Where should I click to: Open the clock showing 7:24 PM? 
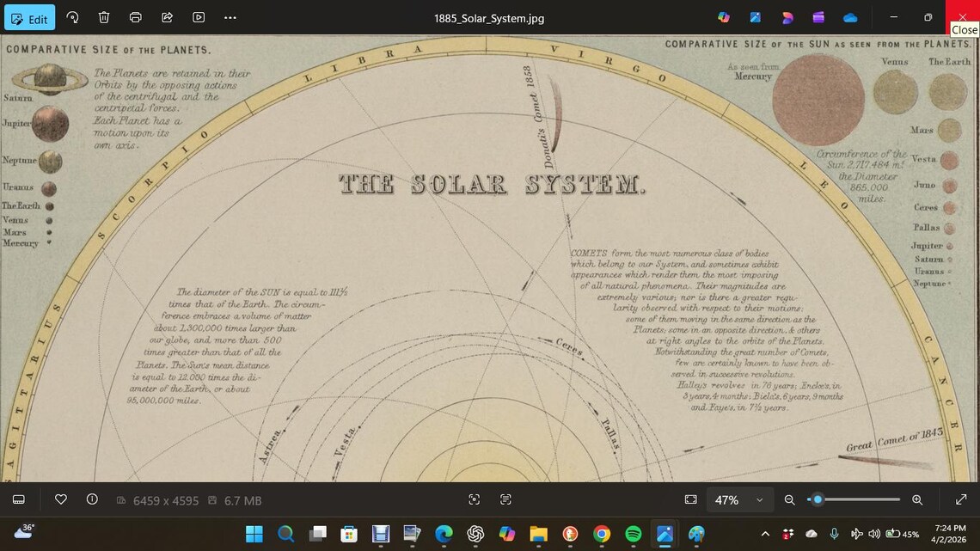click(x=949, y=534)
